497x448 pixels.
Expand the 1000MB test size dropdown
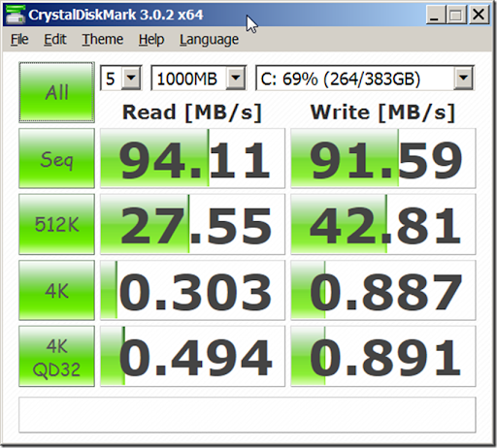[x=236, y=78]
